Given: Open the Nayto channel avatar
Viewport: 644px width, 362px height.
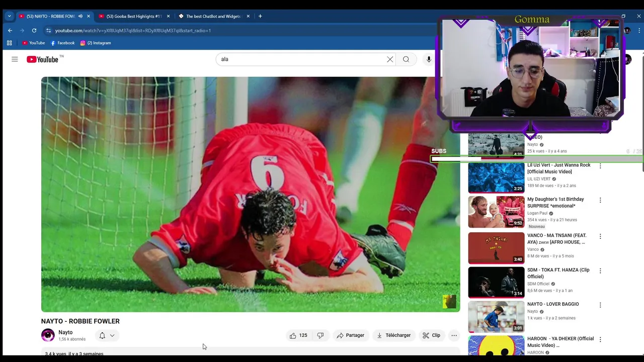Looking at the screenshot, I should 48,335.
